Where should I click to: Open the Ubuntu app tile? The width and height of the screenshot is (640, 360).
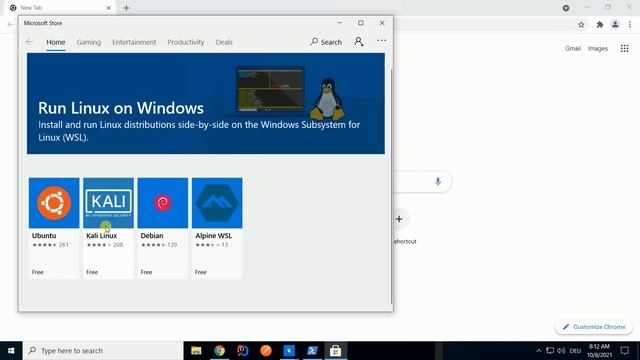tap(54, 227)
